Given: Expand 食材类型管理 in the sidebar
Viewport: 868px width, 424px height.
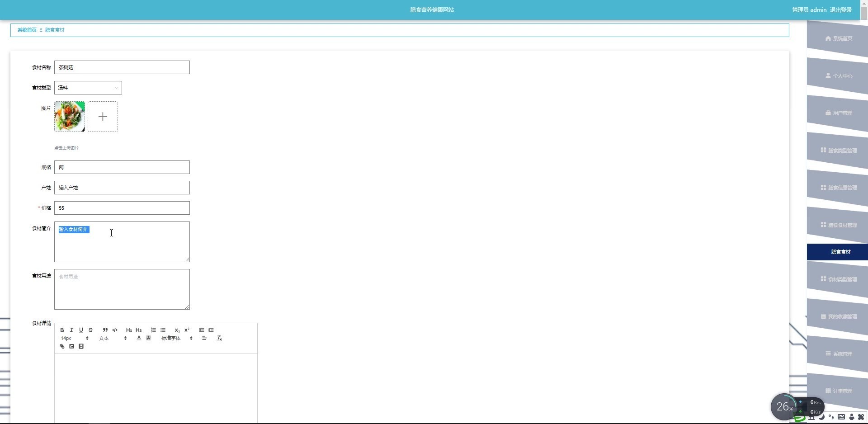Looking at the screenshot, I should [x=839, y=279].
